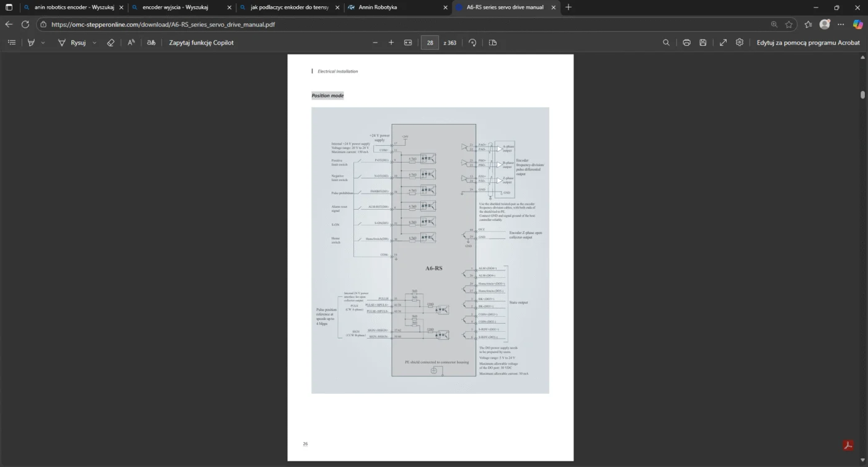Click the page number field showing 28
This screenshot has width=868, height=467.
click(430, 43)
